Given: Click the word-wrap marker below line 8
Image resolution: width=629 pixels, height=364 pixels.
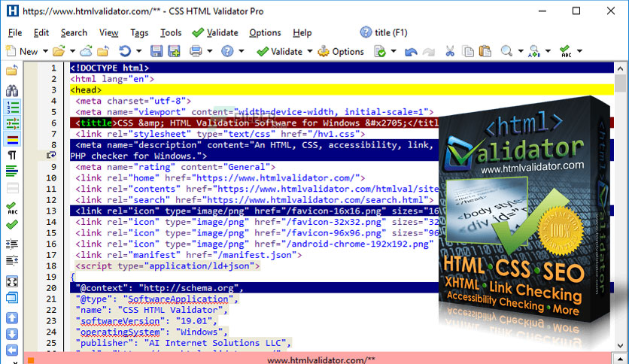Looking at the screenshot, I should tap(51, 156).
